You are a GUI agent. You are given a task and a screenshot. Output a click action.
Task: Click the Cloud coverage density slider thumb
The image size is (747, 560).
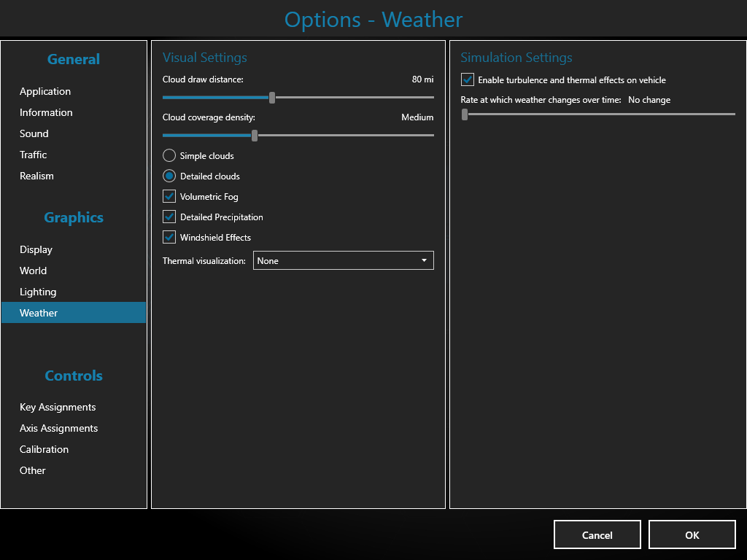pyautogui.click(x=255, y=135)
